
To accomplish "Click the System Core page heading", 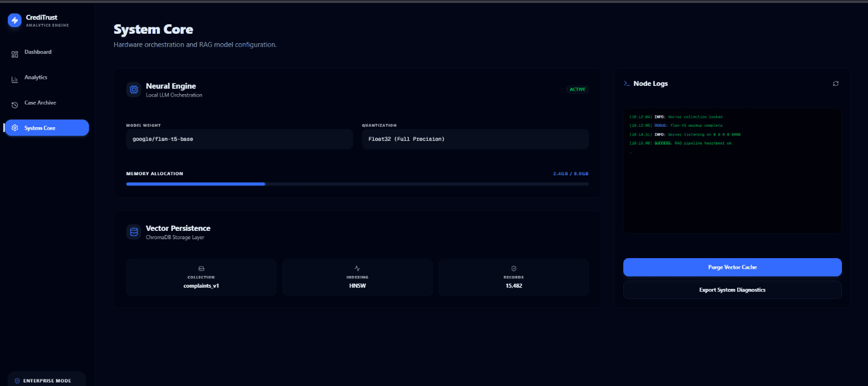I will (153, 30).
